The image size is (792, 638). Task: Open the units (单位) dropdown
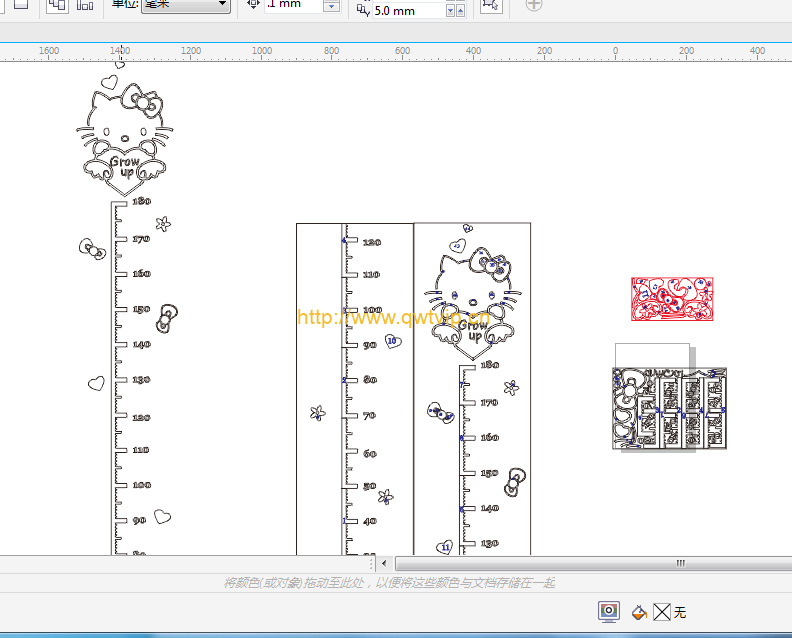[186, 5]
